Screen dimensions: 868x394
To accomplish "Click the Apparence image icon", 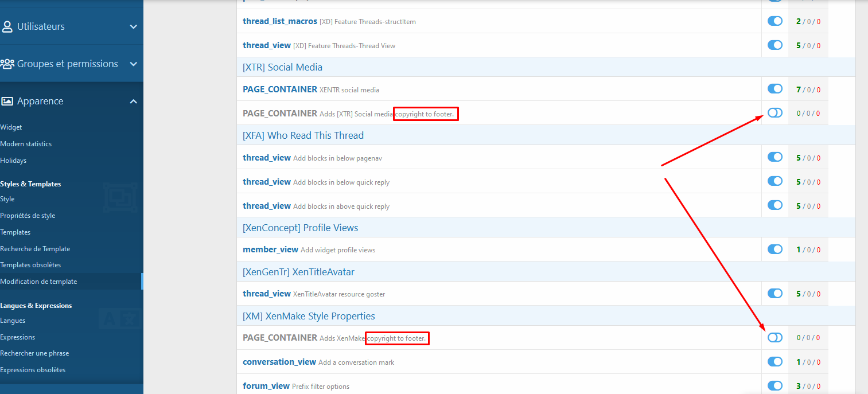I will [7, 101].
